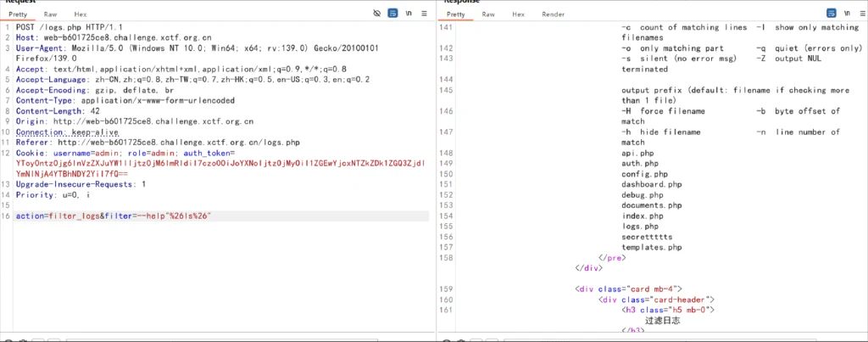This screenshot has width=868, height=342.
Task: Click the Referer header line
Action: point(158,143)
